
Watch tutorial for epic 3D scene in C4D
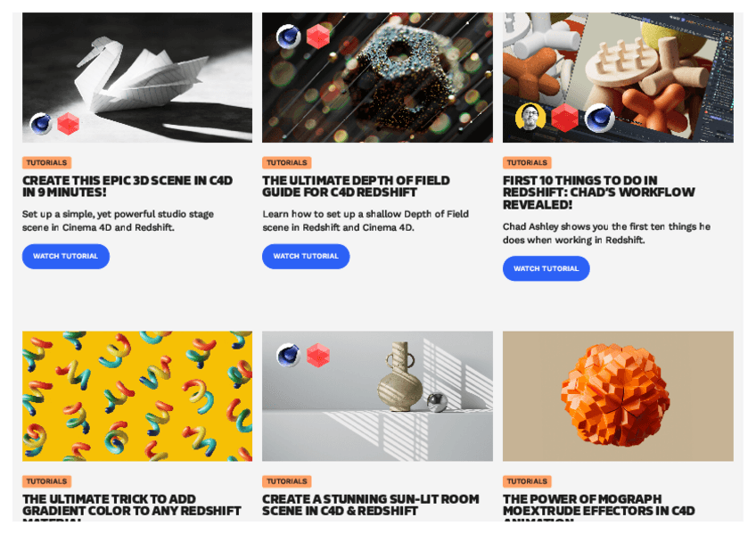tap(66, 257)
